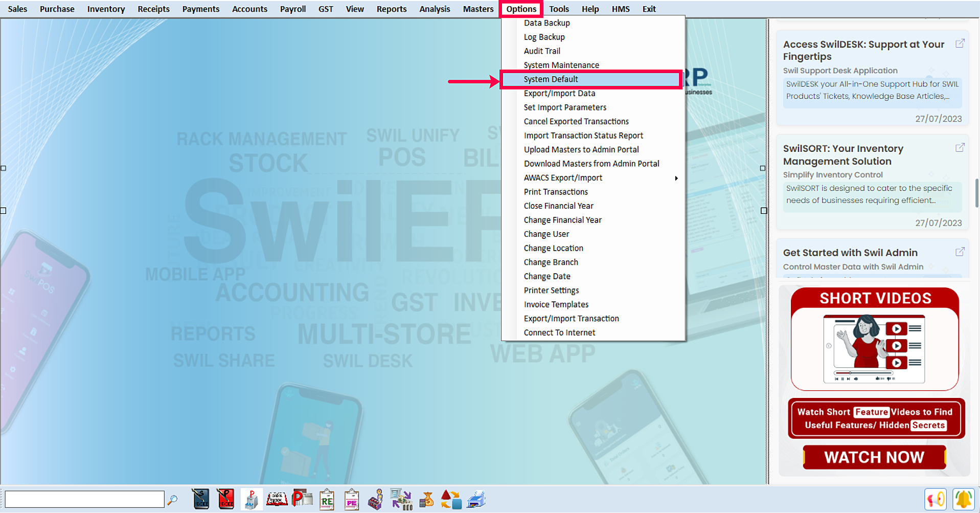
Task: Open the Sales menu
Action: pos(18,9)
